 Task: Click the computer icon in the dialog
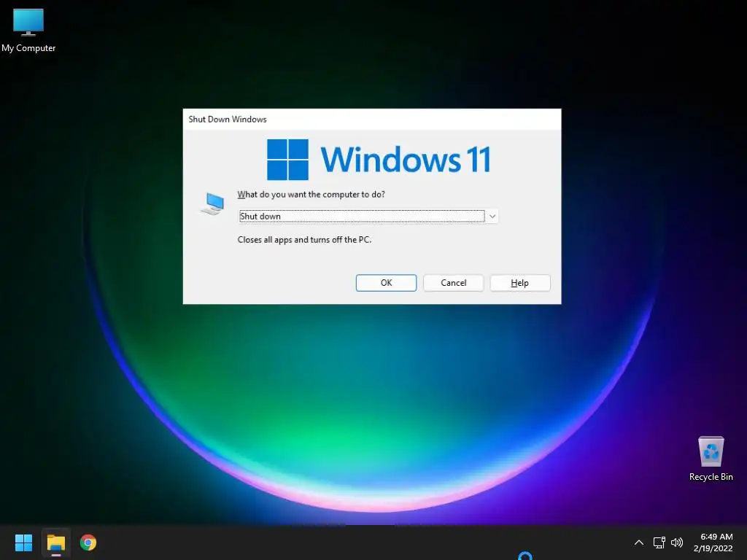coord(213,204)
